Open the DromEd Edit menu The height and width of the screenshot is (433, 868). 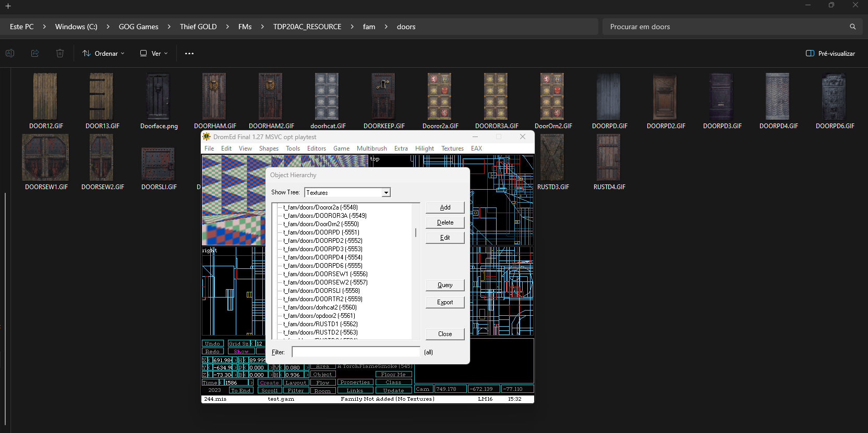coord(226,149)
